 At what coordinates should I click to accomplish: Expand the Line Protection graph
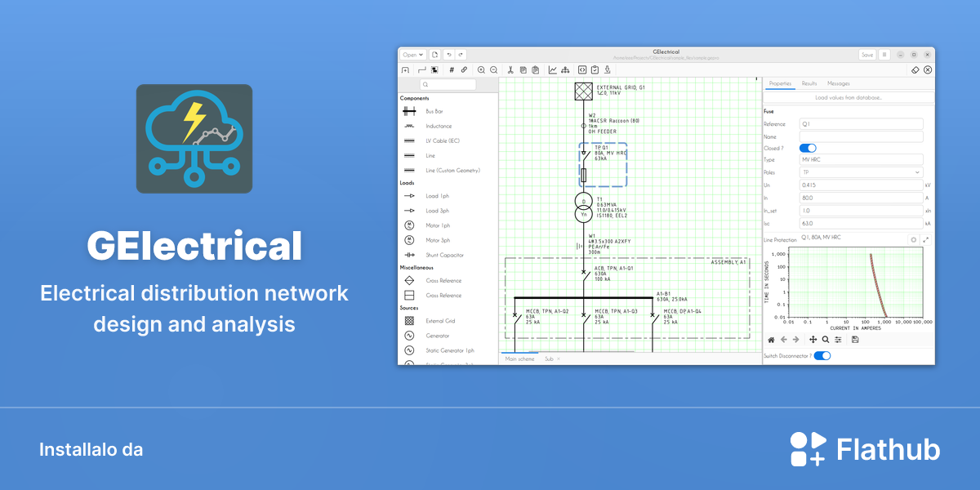[925, 239]
